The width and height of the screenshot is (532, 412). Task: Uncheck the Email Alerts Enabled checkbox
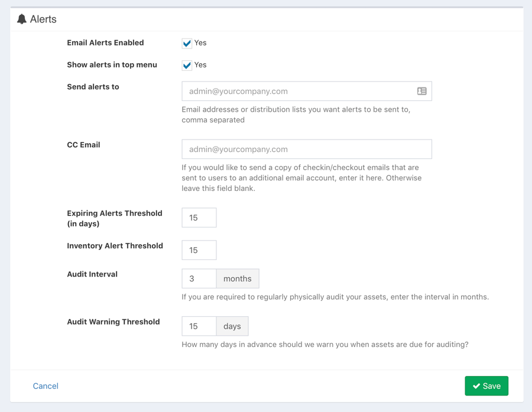coord(187,43)
